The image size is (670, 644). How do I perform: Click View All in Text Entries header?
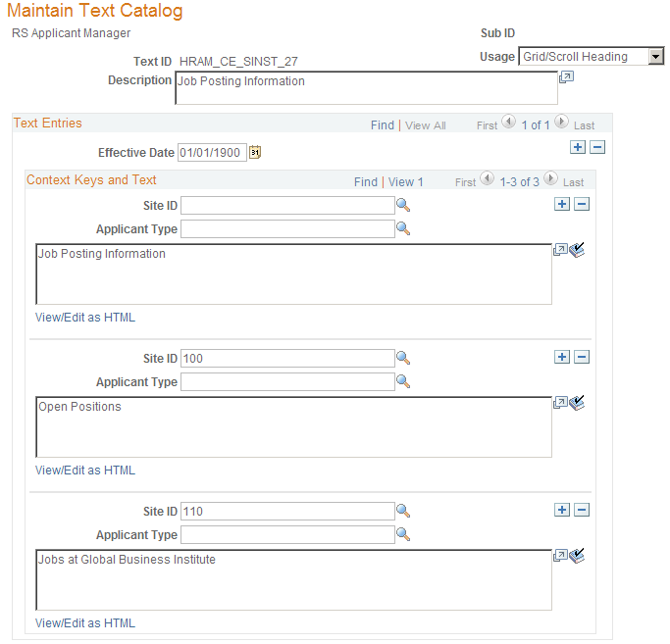pos(425,125)
